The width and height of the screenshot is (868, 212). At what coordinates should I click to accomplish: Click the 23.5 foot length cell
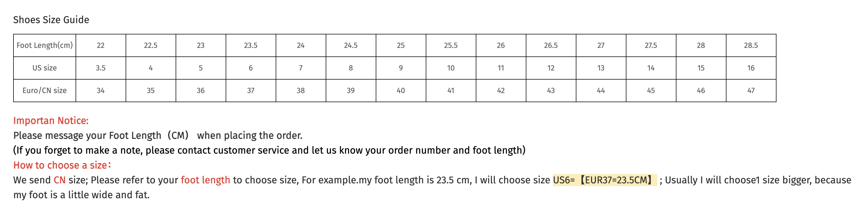point(250,45)
